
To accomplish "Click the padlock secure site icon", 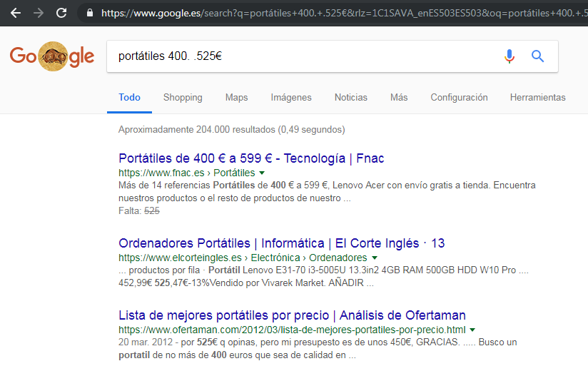I will click(90, 13).
